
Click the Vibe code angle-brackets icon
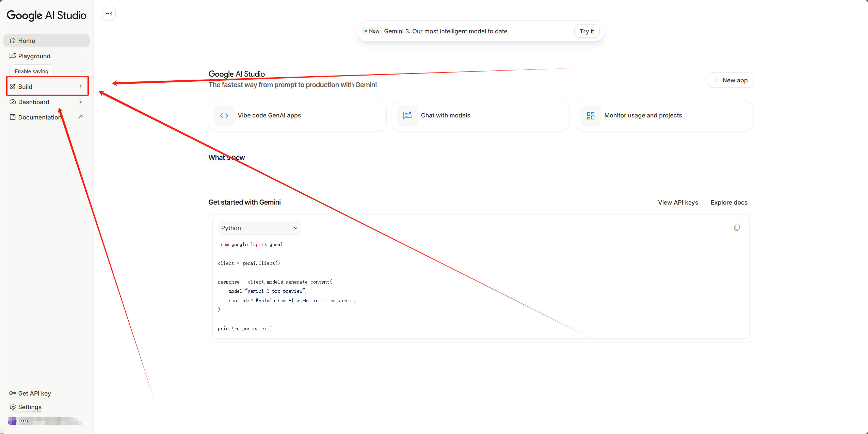(224, 116)
